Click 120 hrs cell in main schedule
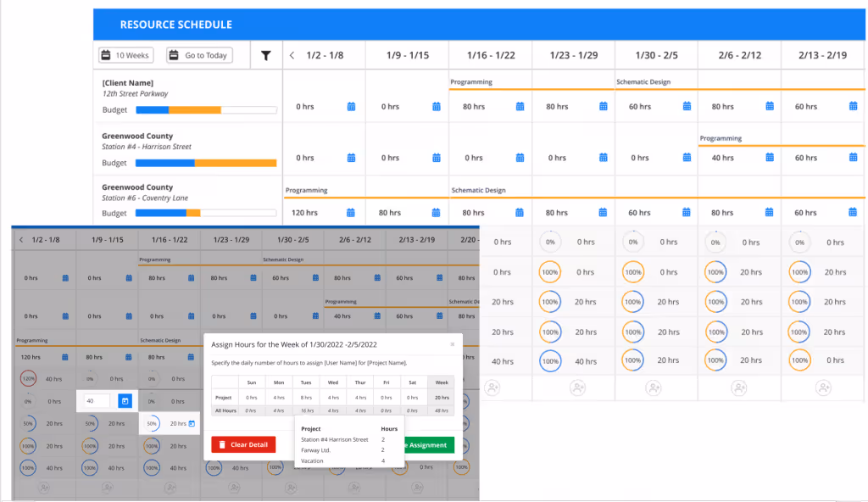Screen dimensions: 868x502 pos(304,213)
